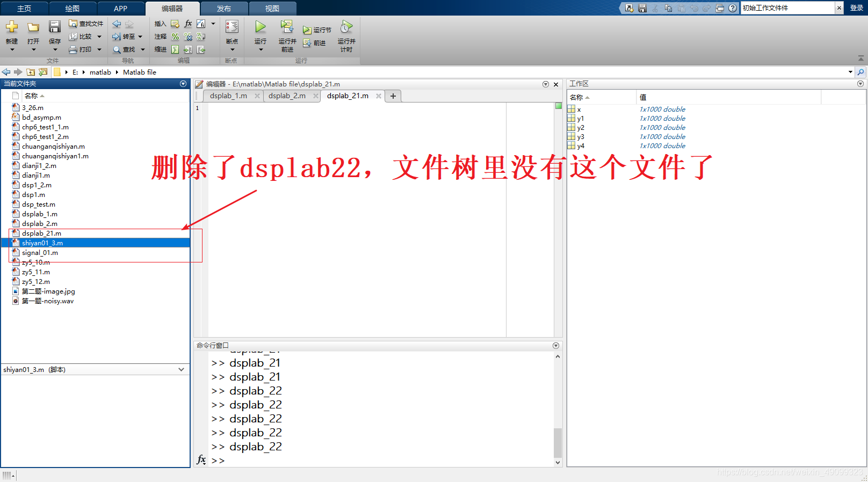Click the browse for folder icon in address bar
This screenshot has height=482, width=868.
click(43, 72)
